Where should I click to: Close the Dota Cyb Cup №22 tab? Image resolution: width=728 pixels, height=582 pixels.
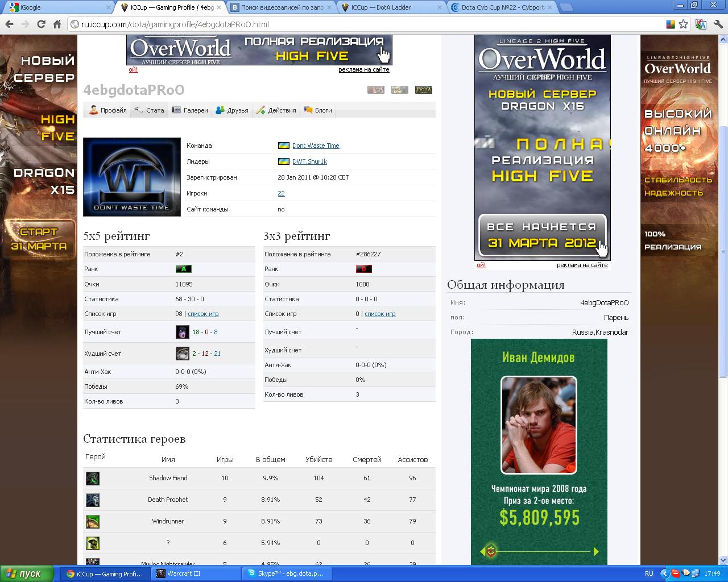(x=549, y=7)
